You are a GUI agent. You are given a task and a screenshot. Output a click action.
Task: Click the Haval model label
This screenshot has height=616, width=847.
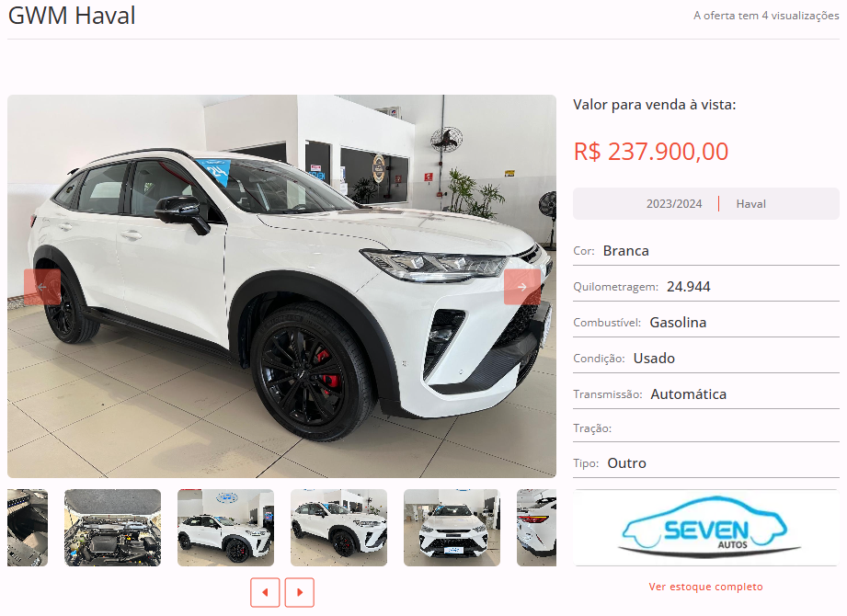pos(750,204)
